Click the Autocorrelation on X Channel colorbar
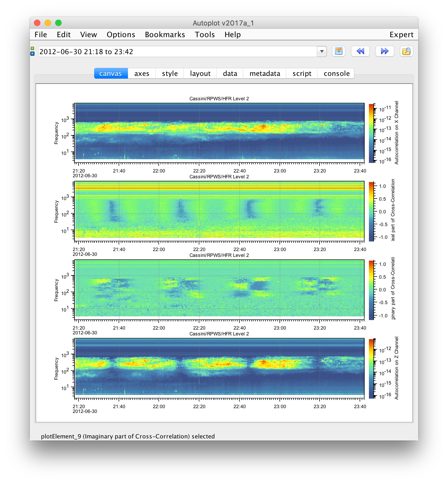 371,133
